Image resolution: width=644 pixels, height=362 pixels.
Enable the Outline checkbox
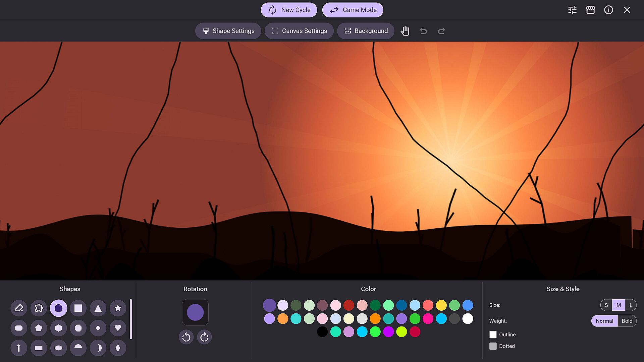493,335
